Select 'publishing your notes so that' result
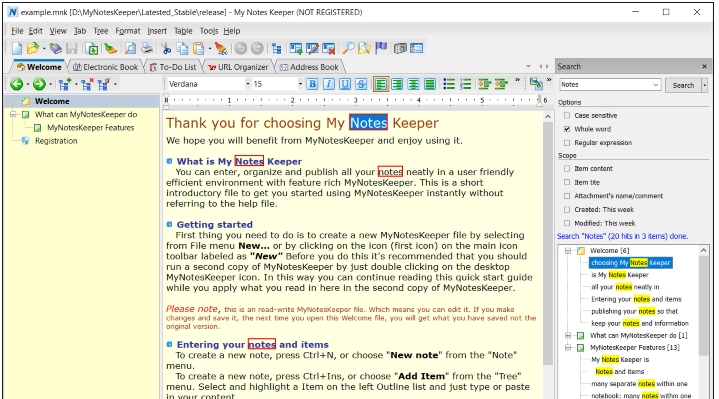Viewport: 719px width, 399px height. (634, 311)
